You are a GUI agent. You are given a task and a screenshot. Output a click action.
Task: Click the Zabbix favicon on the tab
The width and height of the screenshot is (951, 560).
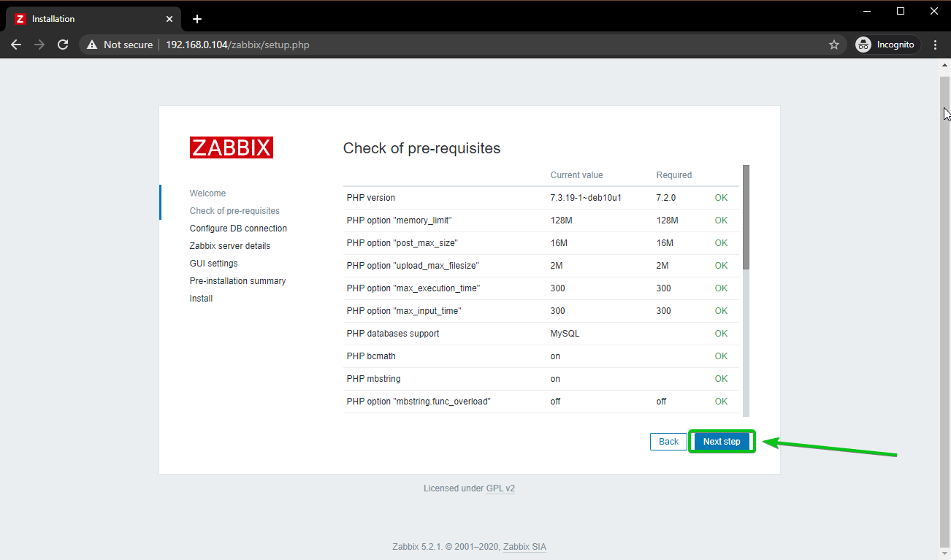tap(20, 19)
